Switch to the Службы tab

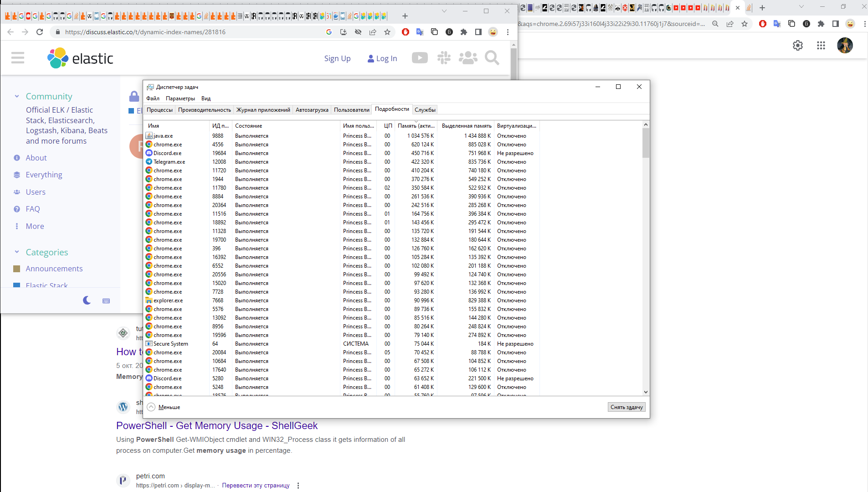click(x=425, y=110)
